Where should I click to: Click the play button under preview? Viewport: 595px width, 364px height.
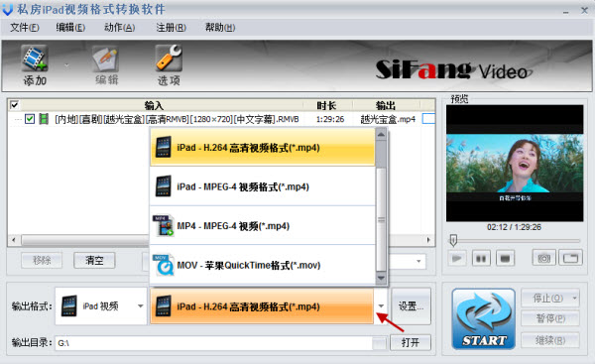tap(457, 259)
